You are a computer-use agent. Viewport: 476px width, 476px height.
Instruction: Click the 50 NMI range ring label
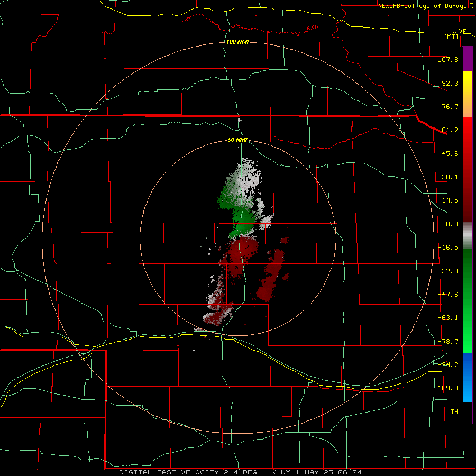[x=237, y=140]
